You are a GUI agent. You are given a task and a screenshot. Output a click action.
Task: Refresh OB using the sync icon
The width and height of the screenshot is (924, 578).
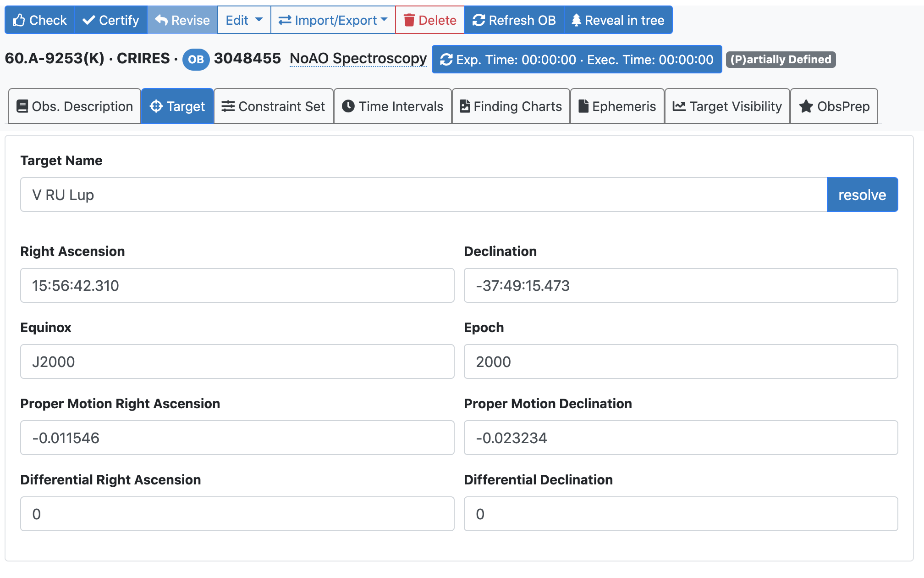[x=514, y=20]
